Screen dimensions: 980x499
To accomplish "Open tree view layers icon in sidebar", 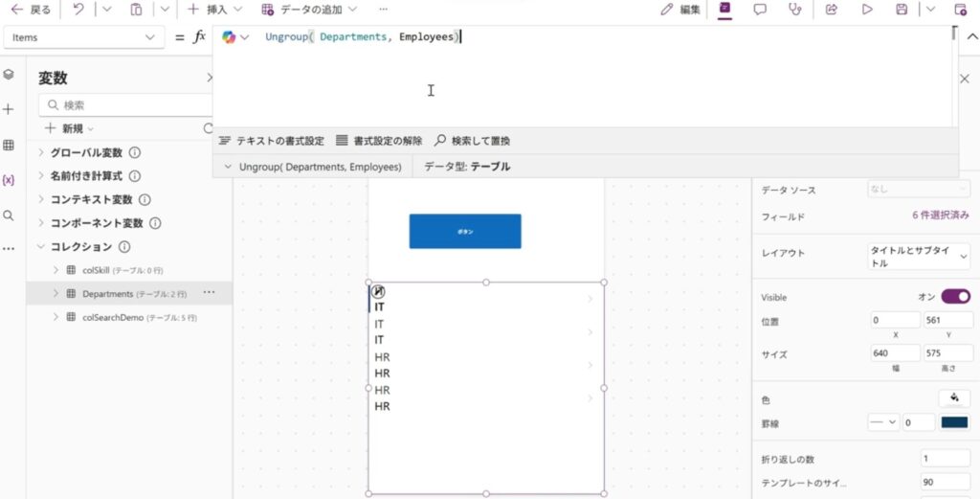I will point(9,75).
